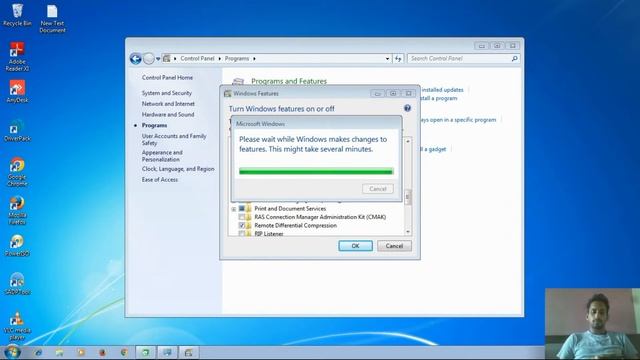Launch the VLC media player desktop shortcut

pyautogui.click(x=17, y=325)
